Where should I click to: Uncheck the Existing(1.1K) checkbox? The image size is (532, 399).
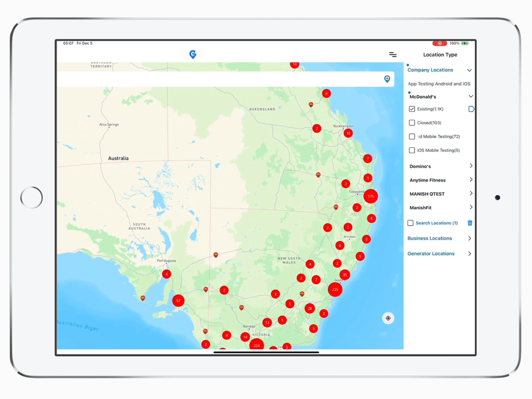412,109
